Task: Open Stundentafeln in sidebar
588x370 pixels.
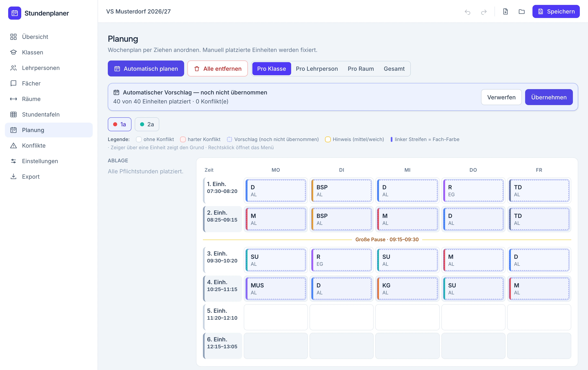Action: coord(49,114)
